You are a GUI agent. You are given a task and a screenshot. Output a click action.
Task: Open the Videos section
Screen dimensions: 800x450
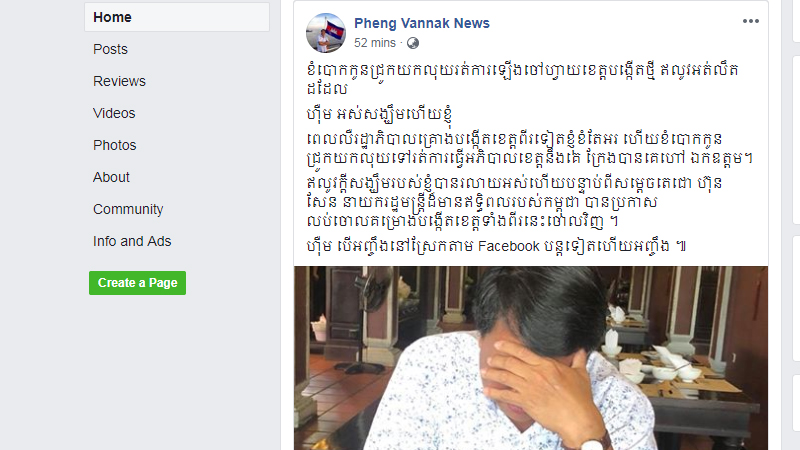(114, 113)
